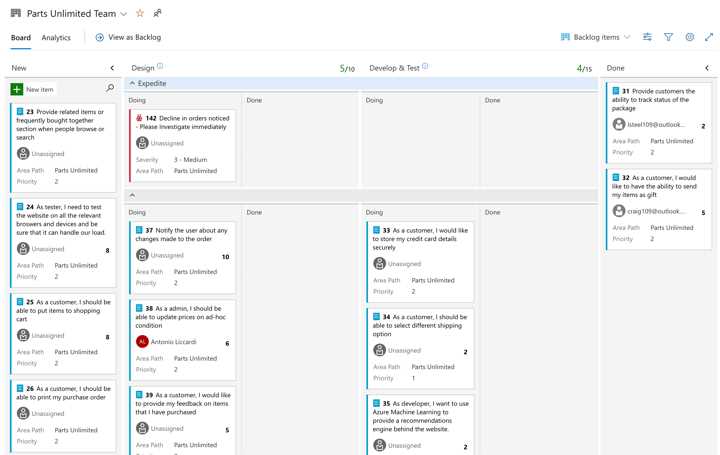Click Design column 5/10 work-in-progress count

pos(347,68)
